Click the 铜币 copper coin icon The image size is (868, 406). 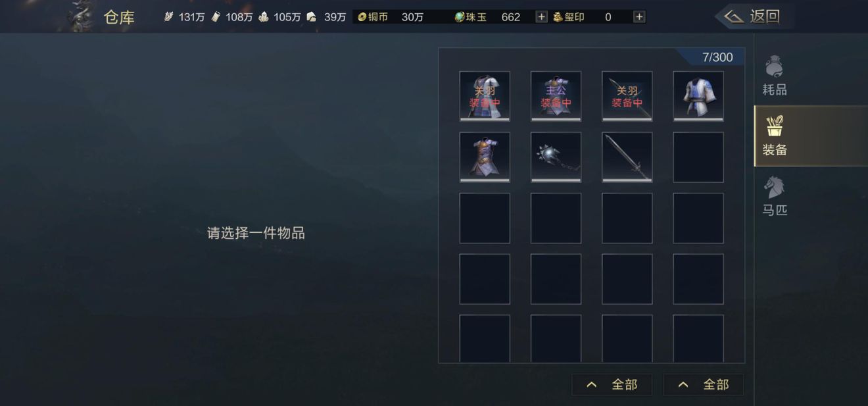coord(362,17)
